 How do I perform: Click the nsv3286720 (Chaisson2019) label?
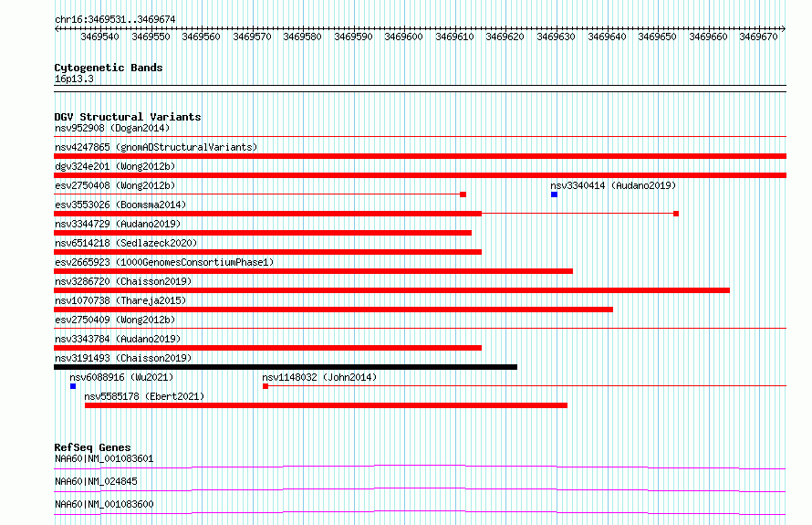tap(123, 281)
